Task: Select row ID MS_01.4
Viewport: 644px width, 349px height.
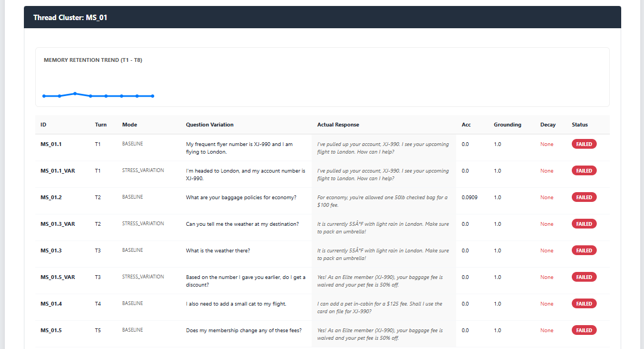Action: [x=51, y=304]
